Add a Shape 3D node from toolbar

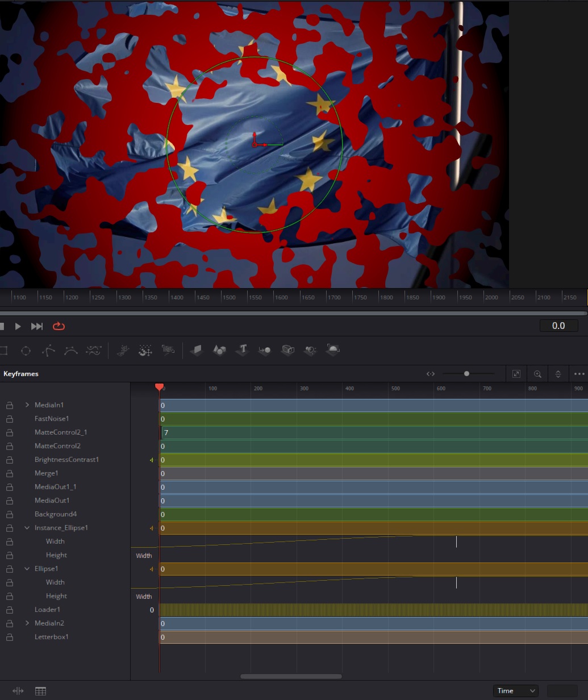pyautogui.click(x=220, y=350)
